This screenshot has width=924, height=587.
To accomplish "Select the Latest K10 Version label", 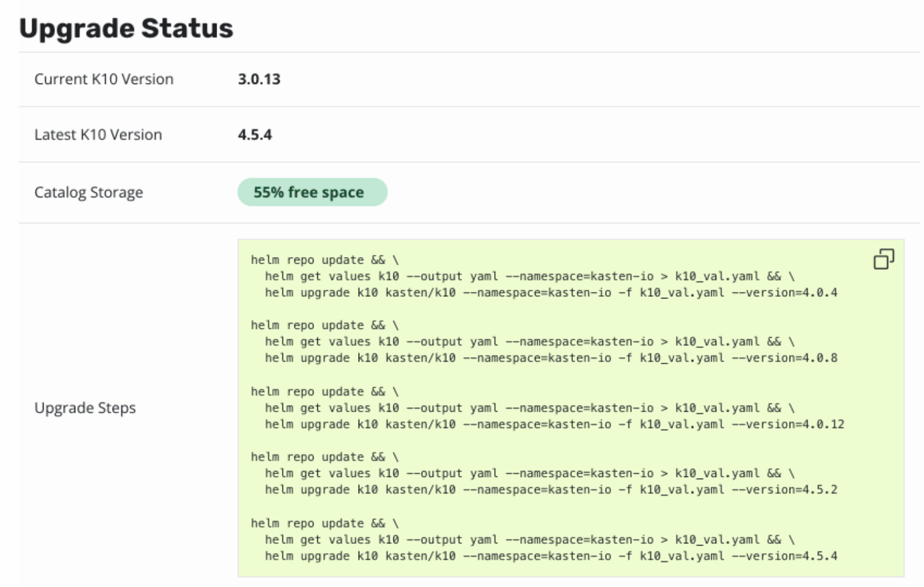I will point(98,134).
